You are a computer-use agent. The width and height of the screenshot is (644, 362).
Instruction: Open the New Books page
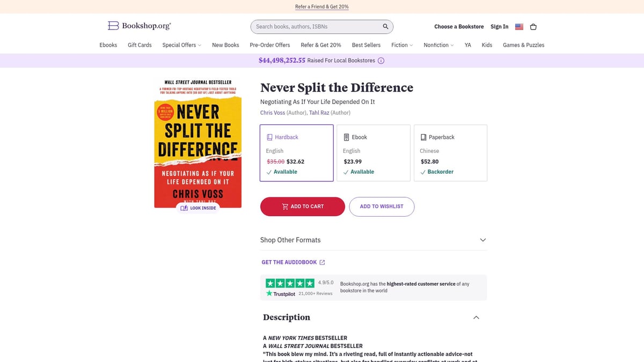point(225,45)
